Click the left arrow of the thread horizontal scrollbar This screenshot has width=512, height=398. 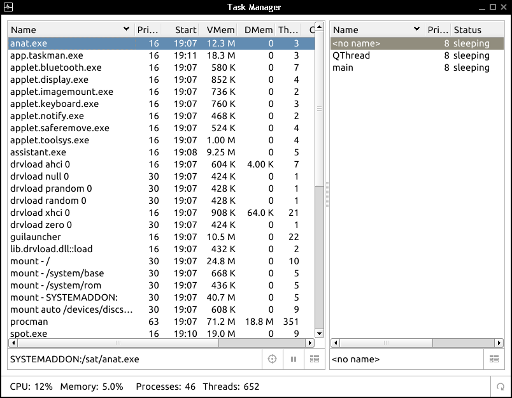point(335,343)
